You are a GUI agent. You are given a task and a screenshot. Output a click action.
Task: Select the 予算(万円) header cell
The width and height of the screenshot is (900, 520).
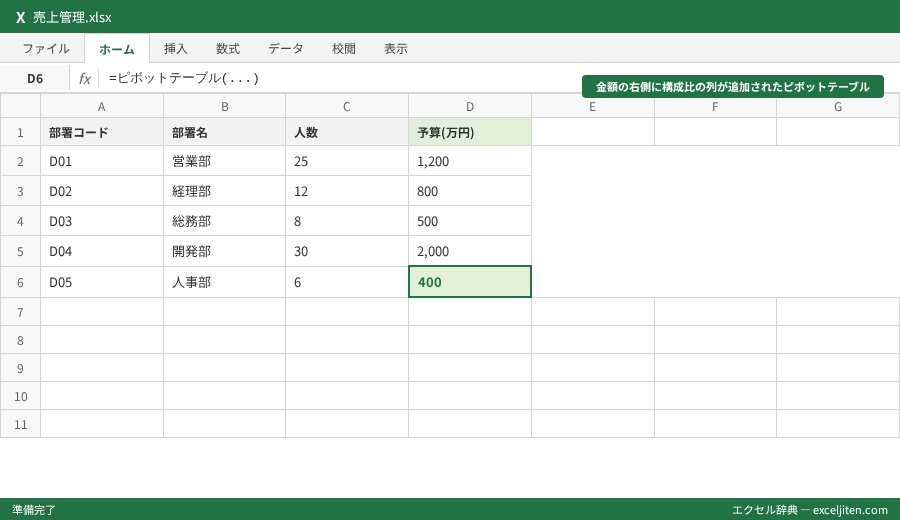(x=470, y=132)
